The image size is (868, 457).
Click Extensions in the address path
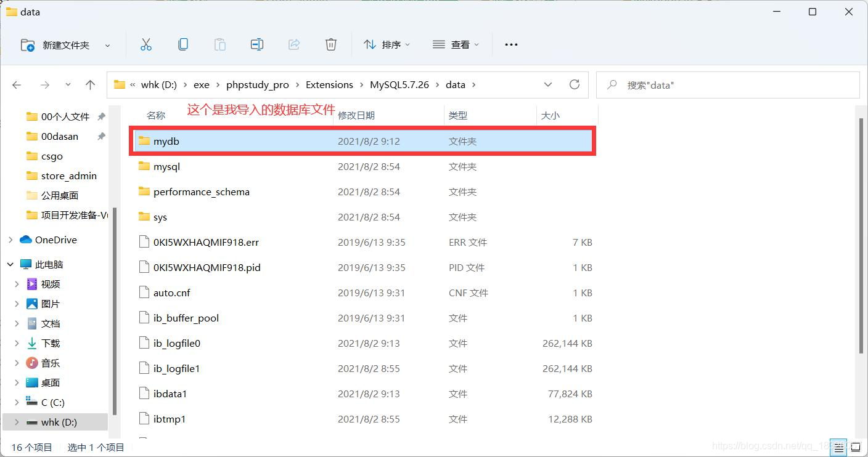click(x=329, y=85)
